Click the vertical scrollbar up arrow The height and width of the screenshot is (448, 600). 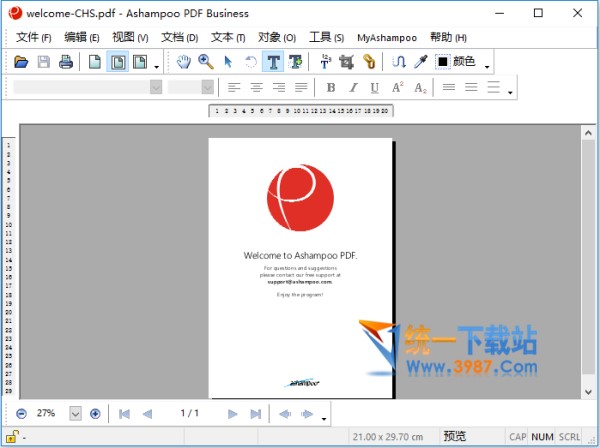tap(589, 133)
